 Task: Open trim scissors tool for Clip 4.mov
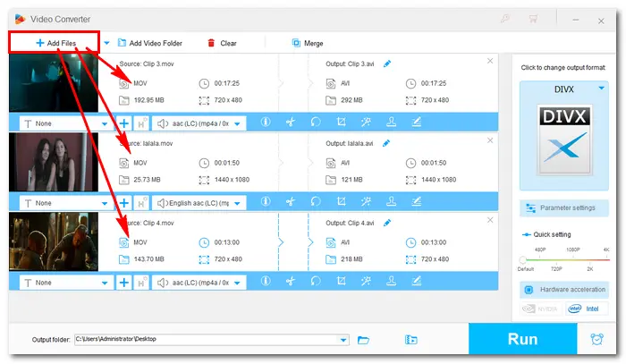tap(291, 281)
